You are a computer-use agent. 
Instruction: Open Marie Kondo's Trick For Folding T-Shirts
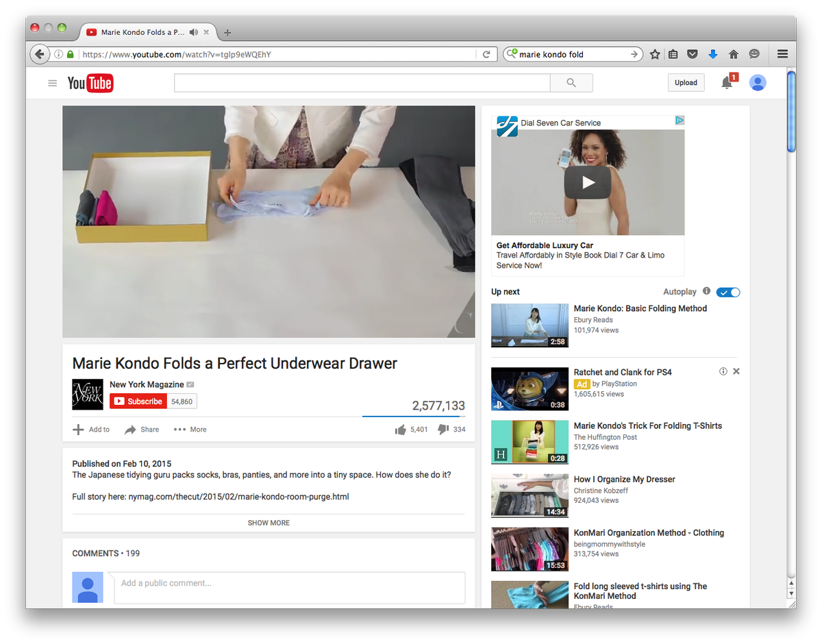[x=648, y=425]
